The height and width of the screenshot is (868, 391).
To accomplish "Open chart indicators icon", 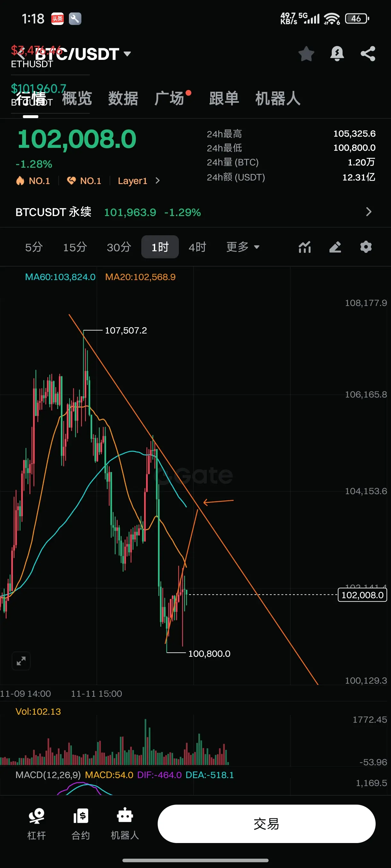I will click(x=305, y=247).
